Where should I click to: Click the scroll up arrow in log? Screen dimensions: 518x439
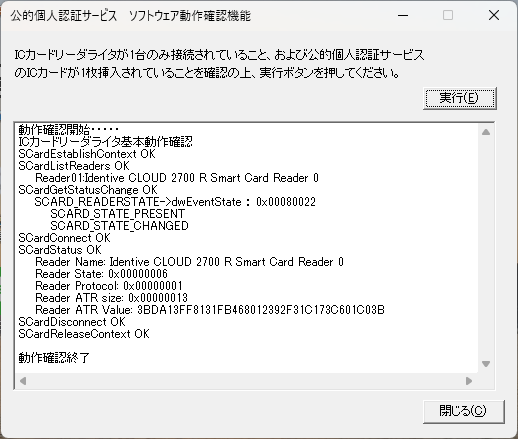coord(486,132)
